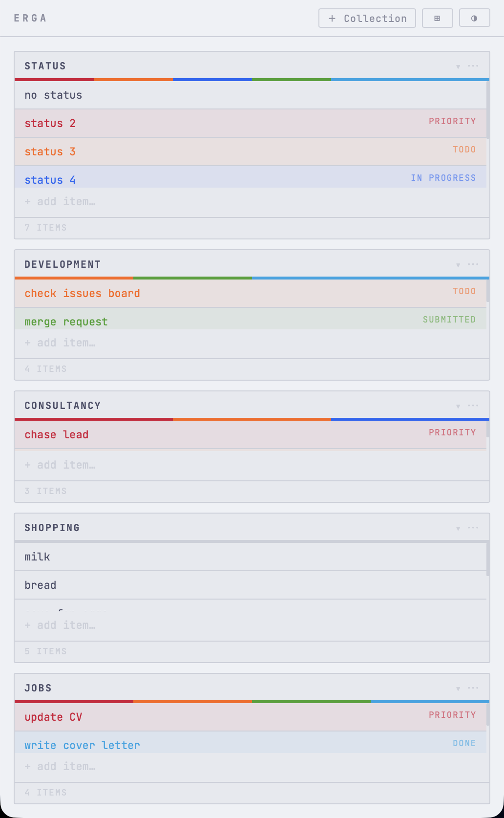
Task: Toggle the dark mode contrast icon
Action: point(474,18)
